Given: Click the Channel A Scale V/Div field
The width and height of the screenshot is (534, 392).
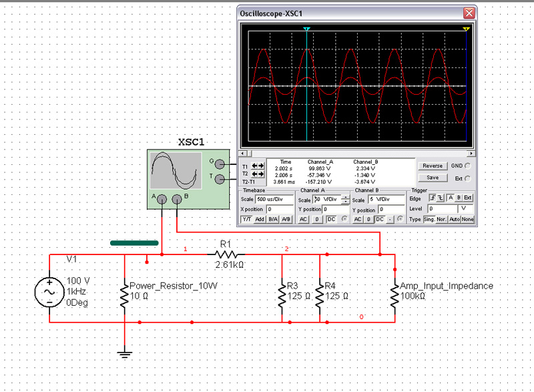Looking at the screenshot, I should coord(327,199).
